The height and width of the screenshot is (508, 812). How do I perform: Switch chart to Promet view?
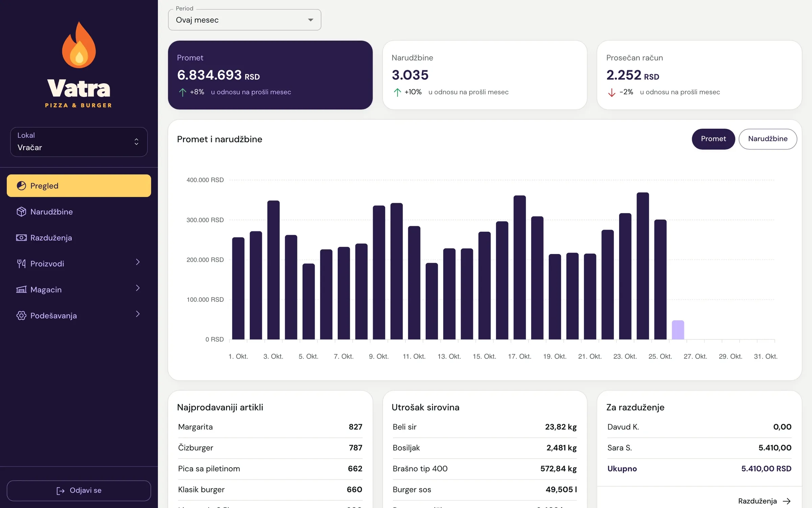tap(713, 139)
